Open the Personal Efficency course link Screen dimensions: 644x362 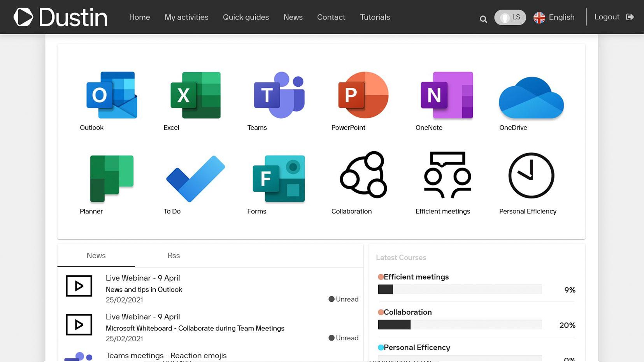(417, 348)
